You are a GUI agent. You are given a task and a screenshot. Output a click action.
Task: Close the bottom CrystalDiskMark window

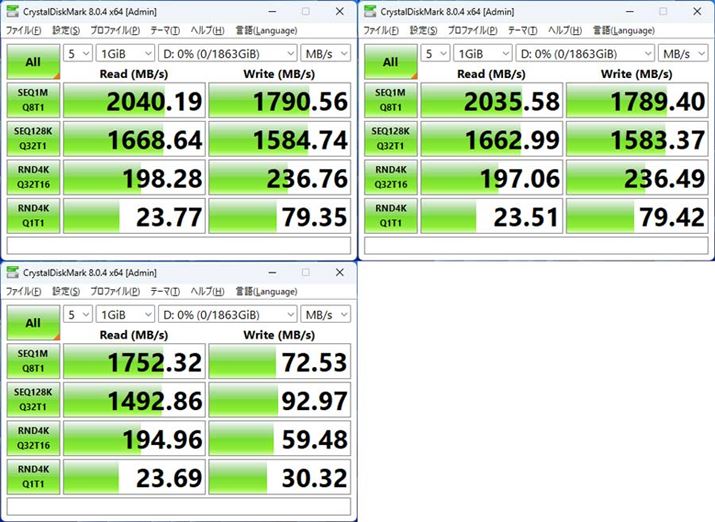[340, 273]
